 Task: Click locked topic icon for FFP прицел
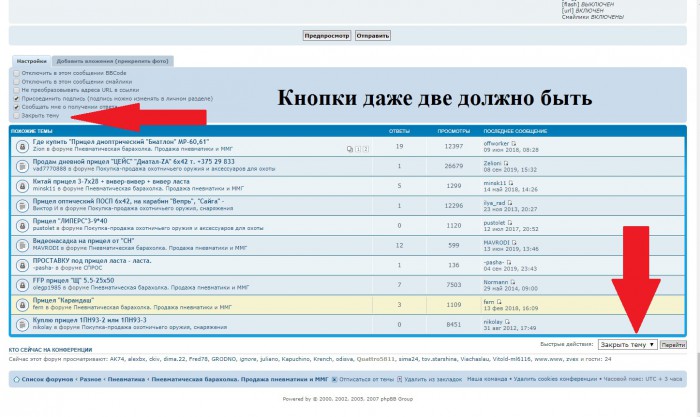(22, 285)
